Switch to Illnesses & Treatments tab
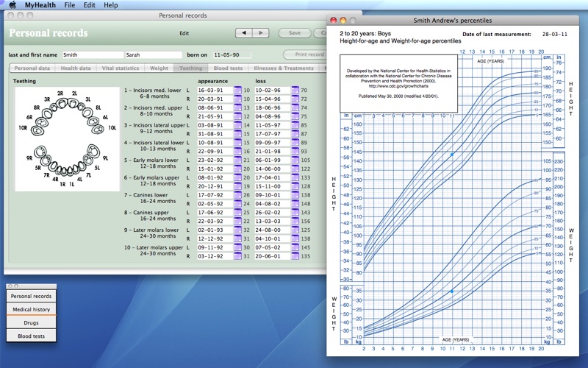Image resolution: width=588 pixels, height=368 pixels. (x=284, y=68)
